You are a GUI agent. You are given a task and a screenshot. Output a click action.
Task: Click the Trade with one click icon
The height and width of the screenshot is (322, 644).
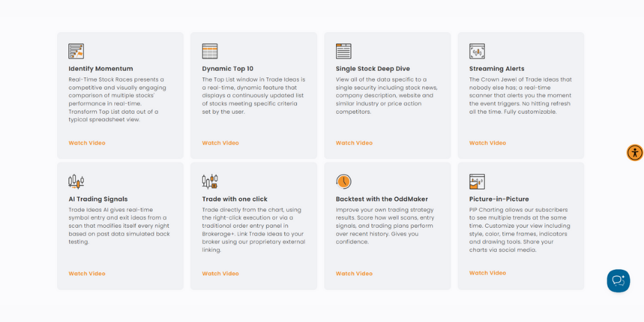tap(210, 181)
